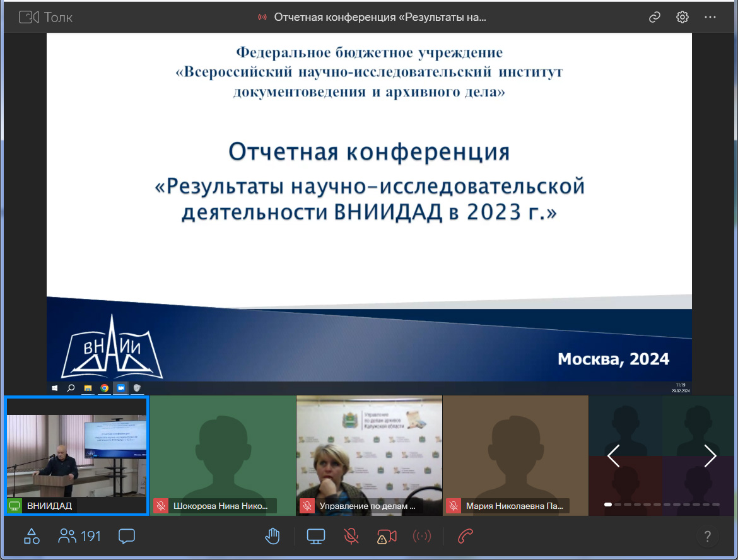Copy the conference link icon

654,17
